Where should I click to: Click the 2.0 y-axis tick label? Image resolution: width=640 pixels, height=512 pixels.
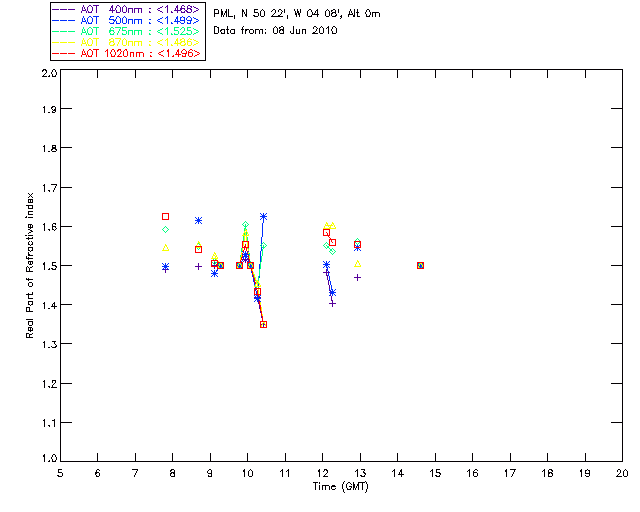coord(49,73)
